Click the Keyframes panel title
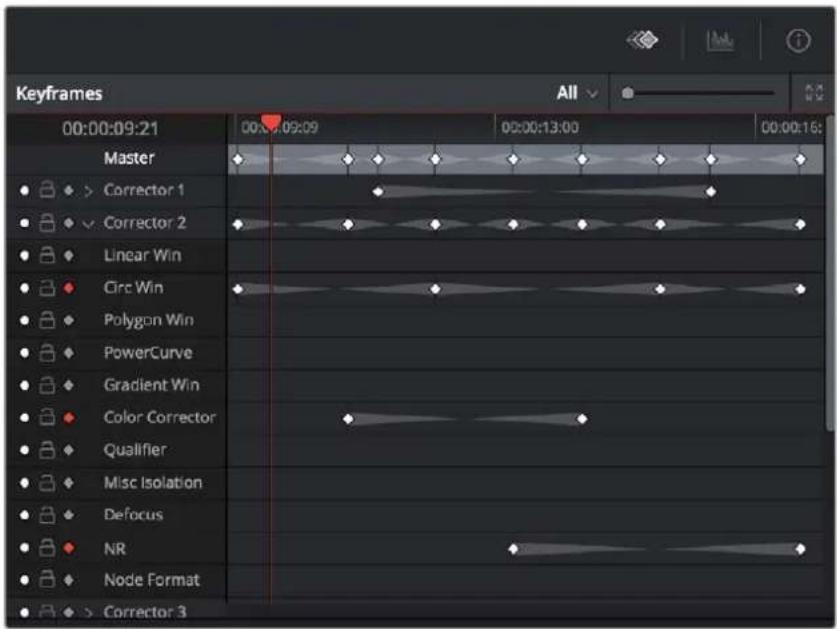This screenshot has height=629, width=837. point(59,93)
